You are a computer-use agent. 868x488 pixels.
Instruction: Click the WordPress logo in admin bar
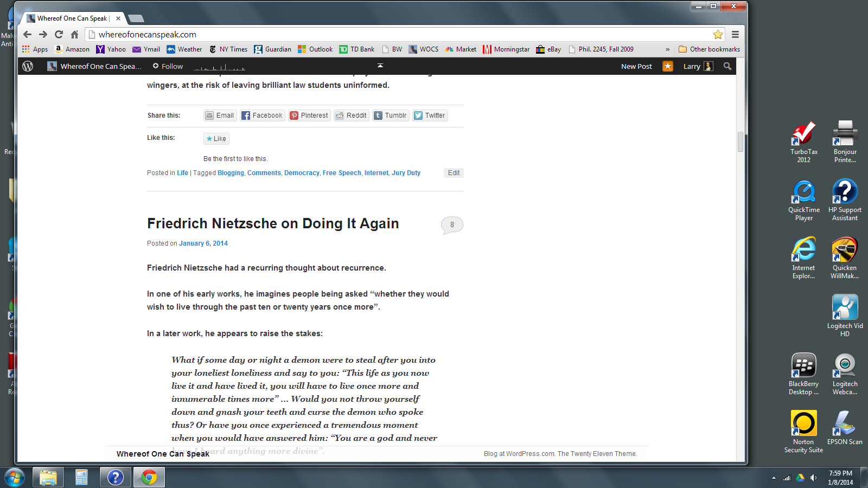tap(28, 66)
